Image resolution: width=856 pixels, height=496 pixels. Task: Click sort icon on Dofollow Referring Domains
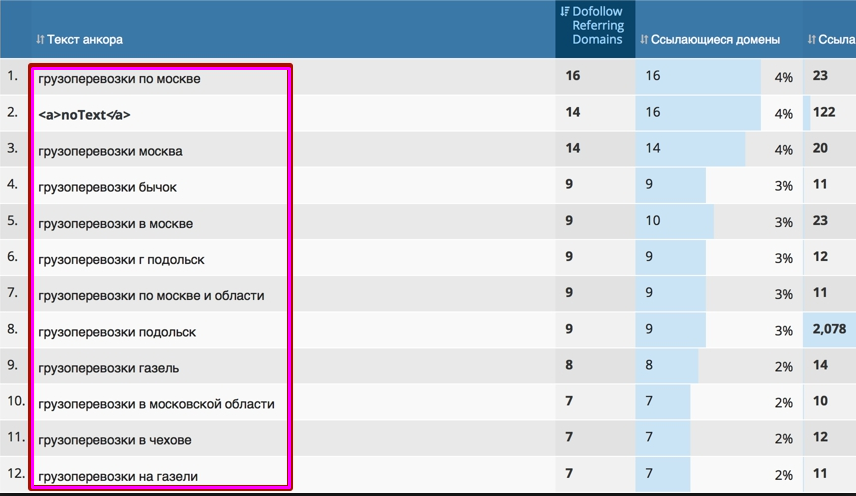[x=565, y=12]
